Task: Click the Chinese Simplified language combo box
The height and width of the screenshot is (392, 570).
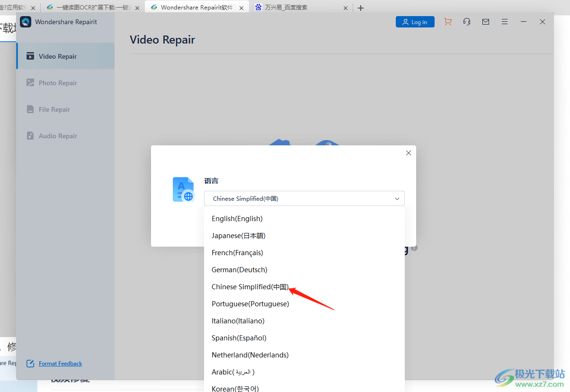Action: (x=304, y=198)
